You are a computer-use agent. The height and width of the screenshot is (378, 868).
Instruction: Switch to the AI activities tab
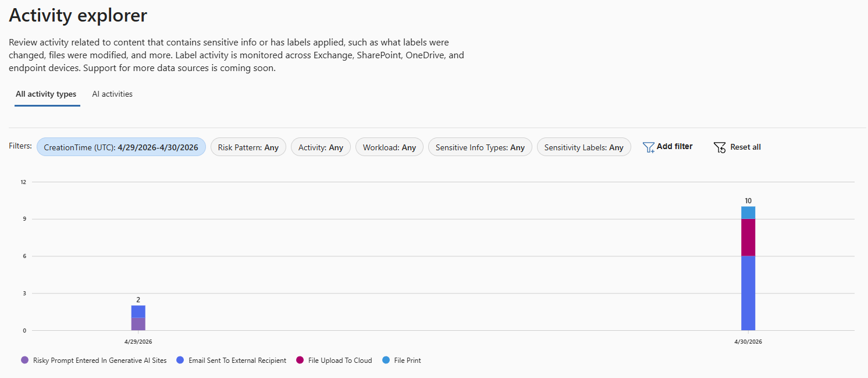tap(112, 94)
